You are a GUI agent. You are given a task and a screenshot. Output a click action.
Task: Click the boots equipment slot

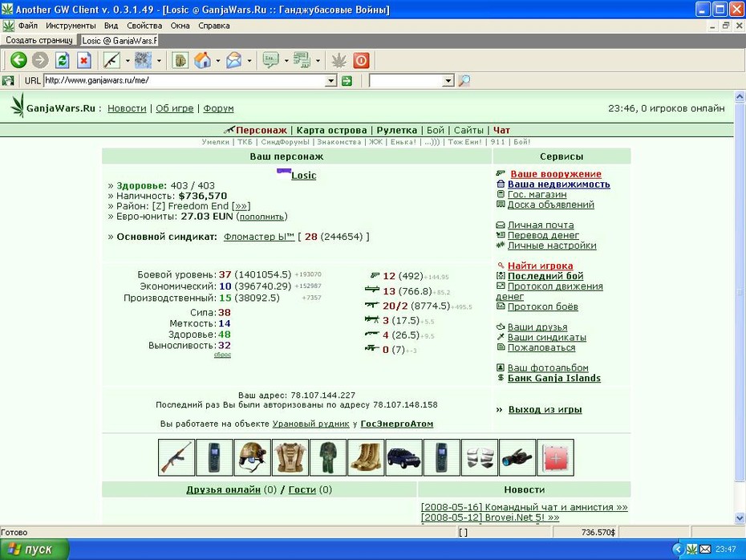pyautogui.click(x=366, y=457)
